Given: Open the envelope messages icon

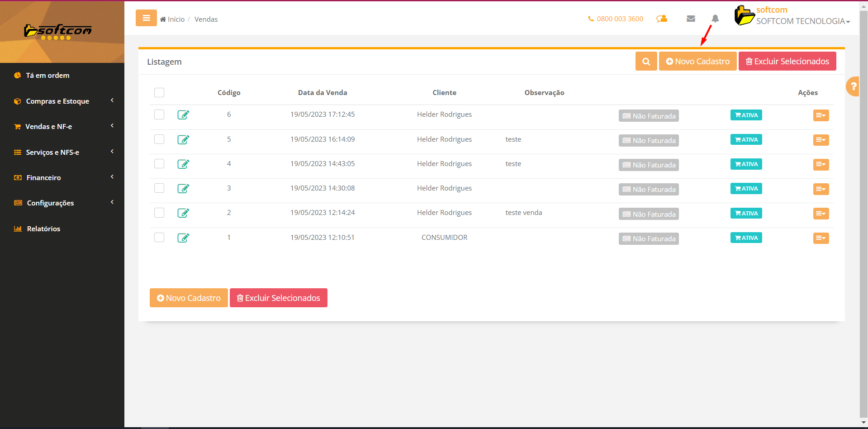Looking at the screenshot, I should click(691, 19).
